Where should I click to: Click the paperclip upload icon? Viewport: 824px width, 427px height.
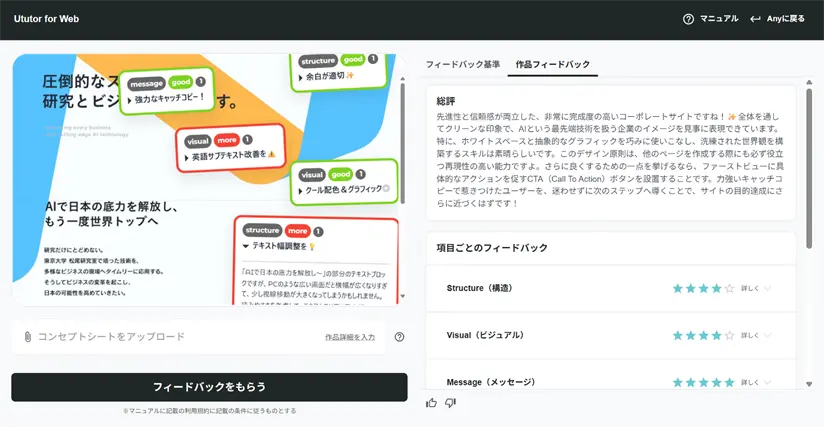28,337
